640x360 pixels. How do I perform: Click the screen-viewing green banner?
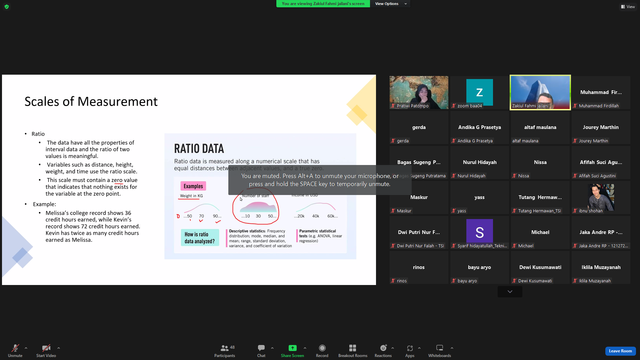point(323,4)
